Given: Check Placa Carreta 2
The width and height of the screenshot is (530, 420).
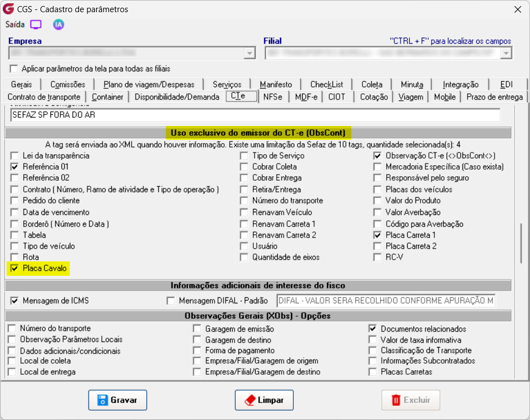Looking at the screenshot, I should (x=377, y=246).
